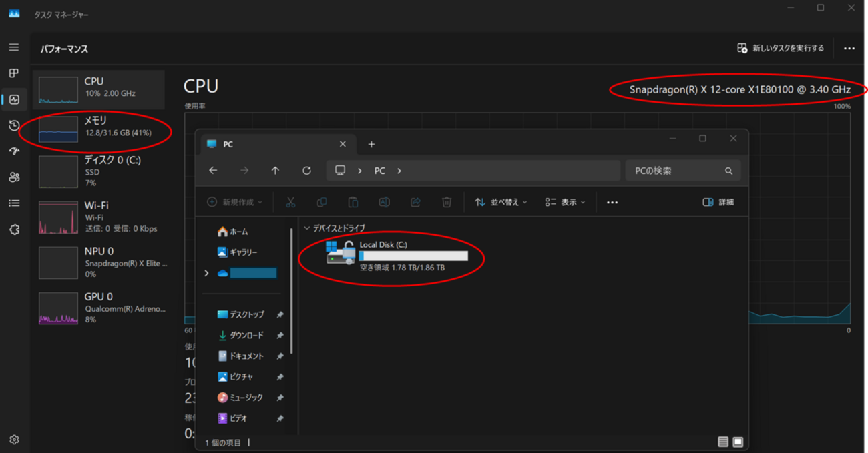Image resolution: width=868 pixels, height=453 pixels.
Task: Click the Copy icon in Explorer toolbar
Action: (322, 202)
